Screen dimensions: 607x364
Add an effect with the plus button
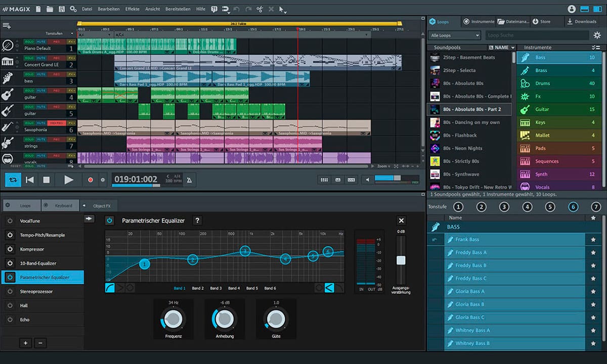[x=25, y=343]
